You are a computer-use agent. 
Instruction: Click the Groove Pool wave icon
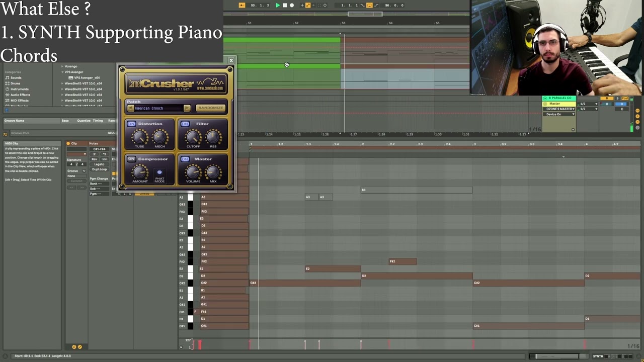6,133
